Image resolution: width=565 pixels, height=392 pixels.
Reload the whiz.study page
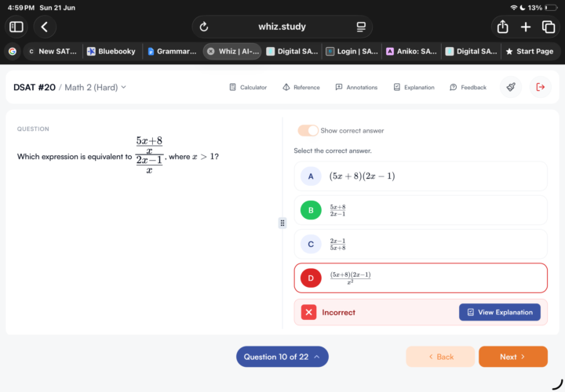coord(204,27)
